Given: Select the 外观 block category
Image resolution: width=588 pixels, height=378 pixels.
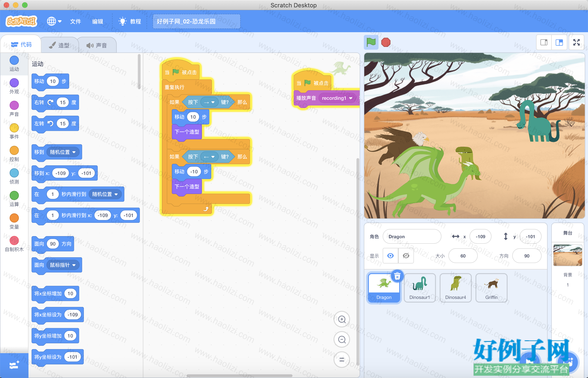Looking at the screenshot, I should tap(14, 86).
